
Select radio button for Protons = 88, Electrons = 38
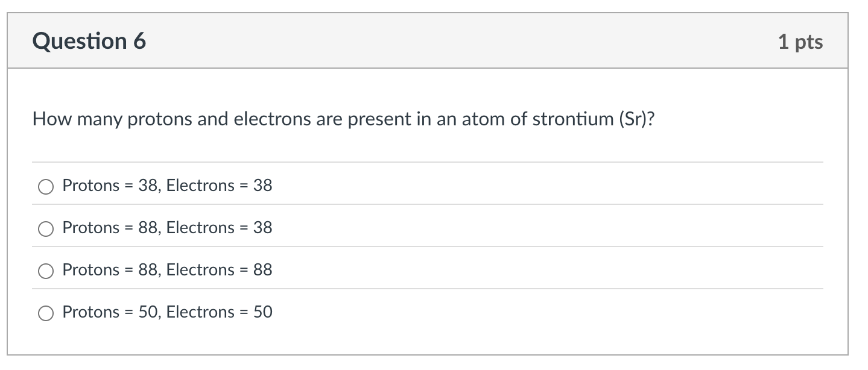[x=45, y=228]
